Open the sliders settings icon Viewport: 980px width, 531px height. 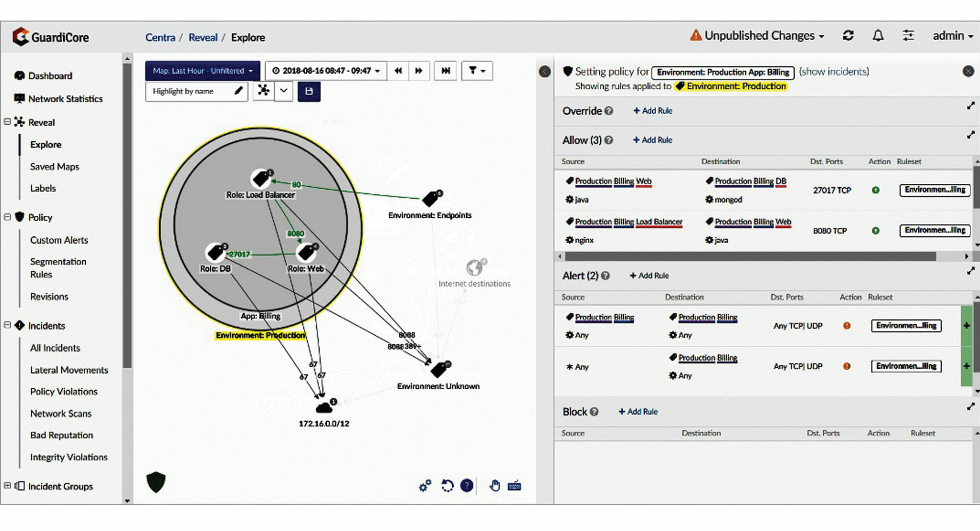pyautogui.click(x=908, y=36)
